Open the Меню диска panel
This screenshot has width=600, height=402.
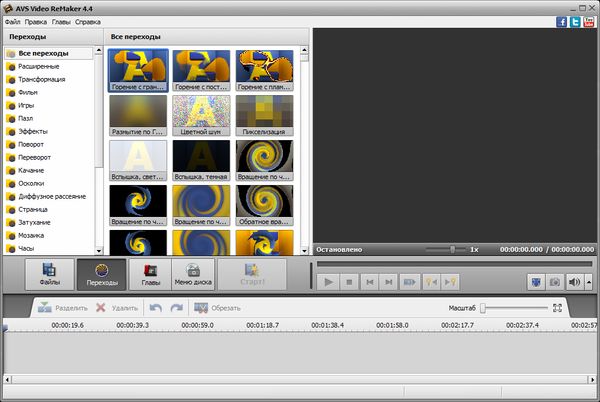click(193, 274)
